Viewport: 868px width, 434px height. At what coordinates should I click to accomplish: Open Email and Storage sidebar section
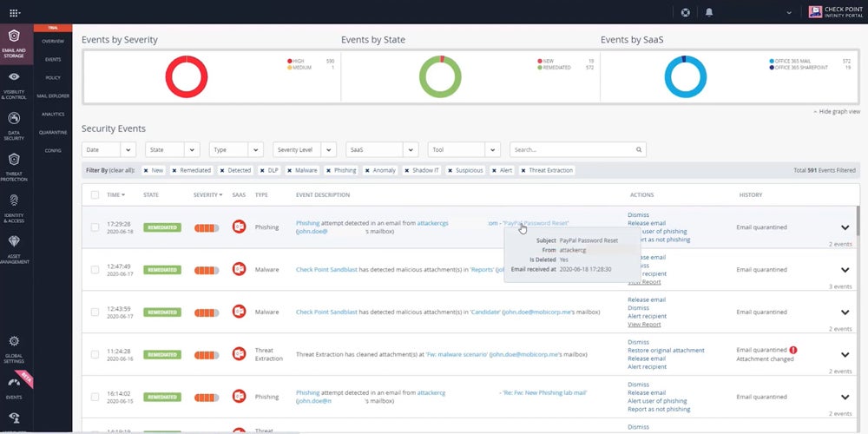point(15,44)
